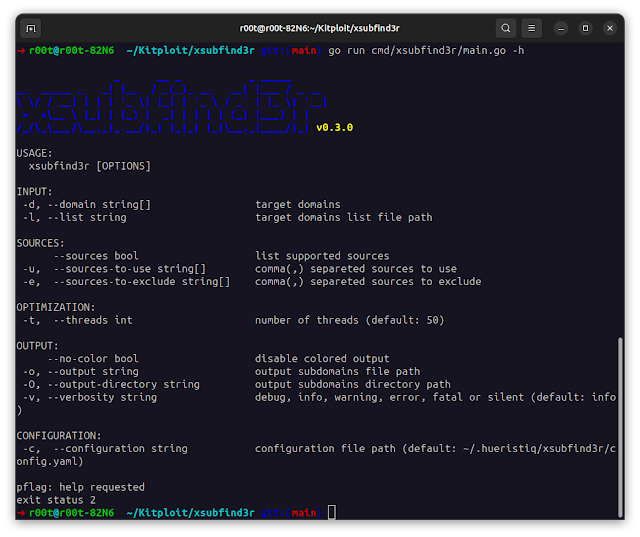
Task: Click the top prompt 'git:(main)' text
Action: (x=291, y=51)
